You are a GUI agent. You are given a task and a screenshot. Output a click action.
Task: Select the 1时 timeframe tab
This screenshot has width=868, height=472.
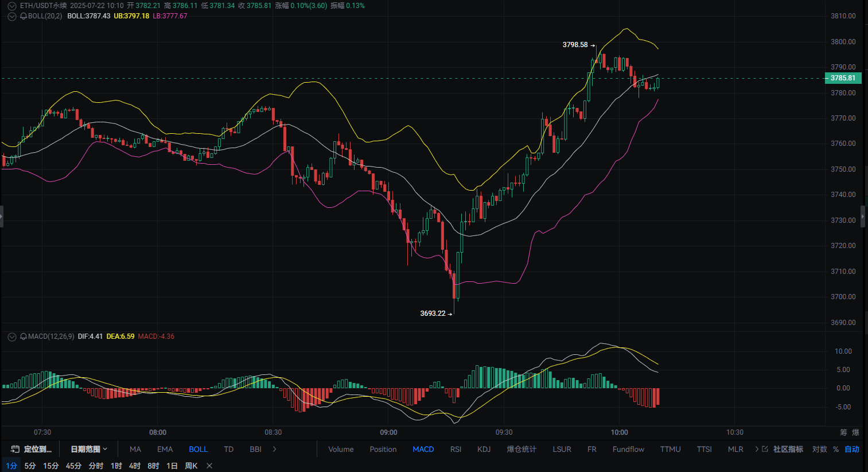[116, 466]
